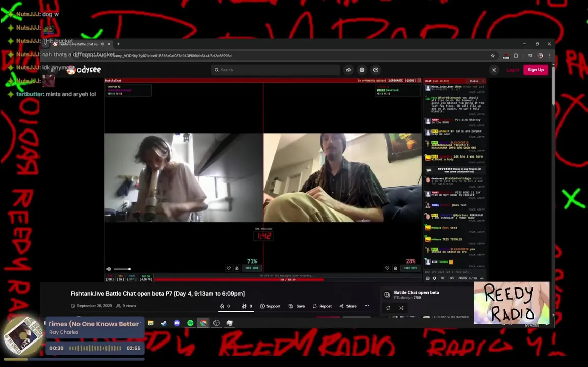Click the Support button

(x=271, y=306)
